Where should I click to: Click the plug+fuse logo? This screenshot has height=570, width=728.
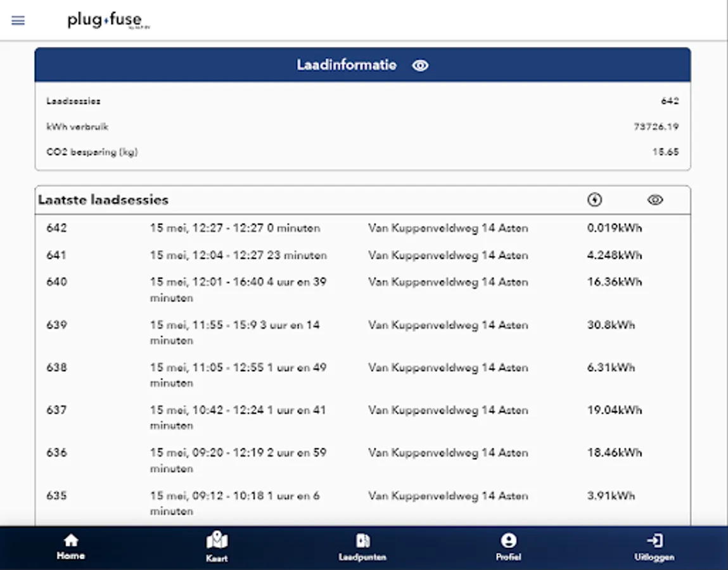tap(108, 20)
